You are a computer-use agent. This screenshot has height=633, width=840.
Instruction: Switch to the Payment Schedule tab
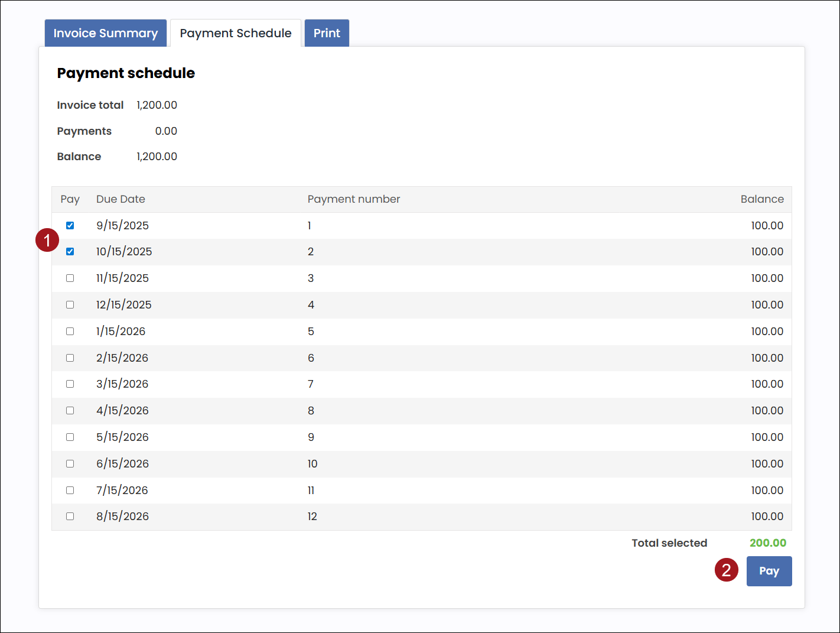click(235, 33)
